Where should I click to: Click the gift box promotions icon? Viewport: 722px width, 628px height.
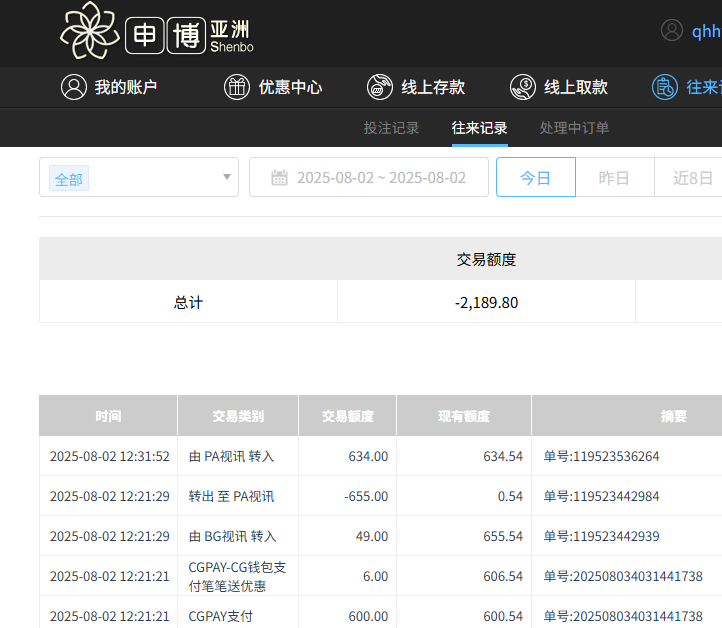[x=237, y=87]
